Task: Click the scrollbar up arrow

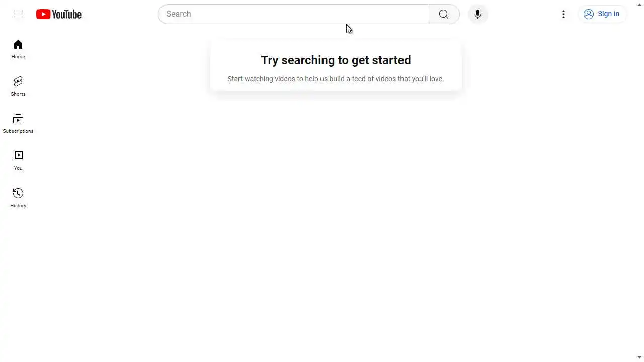Action: (x=639, y=4)
